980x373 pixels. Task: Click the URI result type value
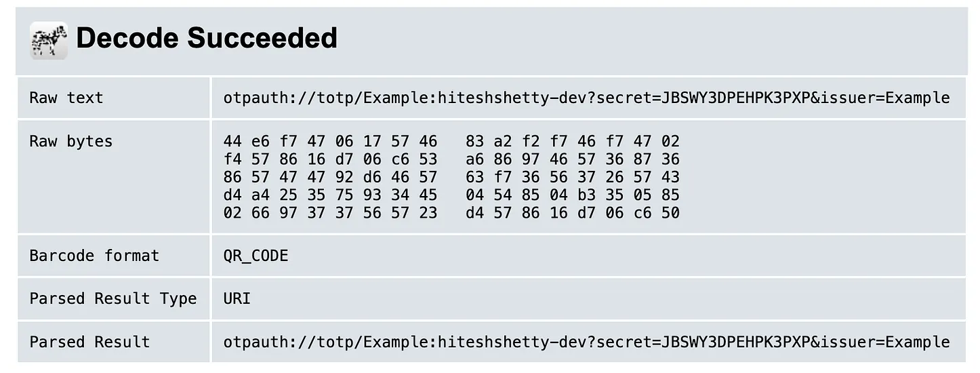click(x=237, y=298)
